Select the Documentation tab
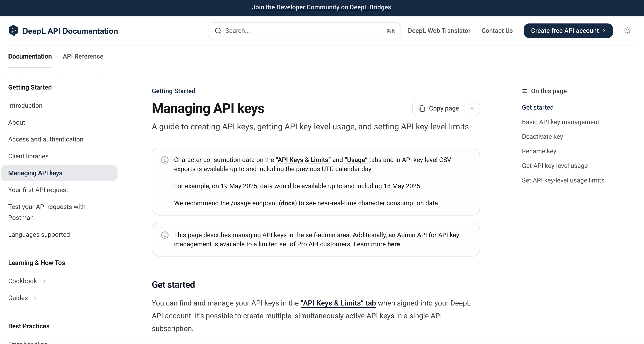This screenshot has width=644, height=344. pyautogui.click(x=30, y=56)
